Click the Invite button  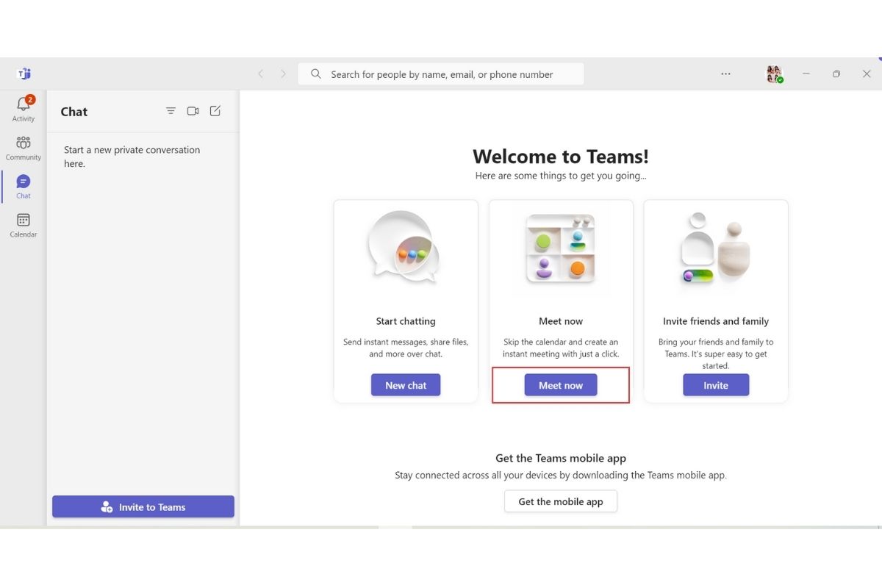[x=716, y=385]
